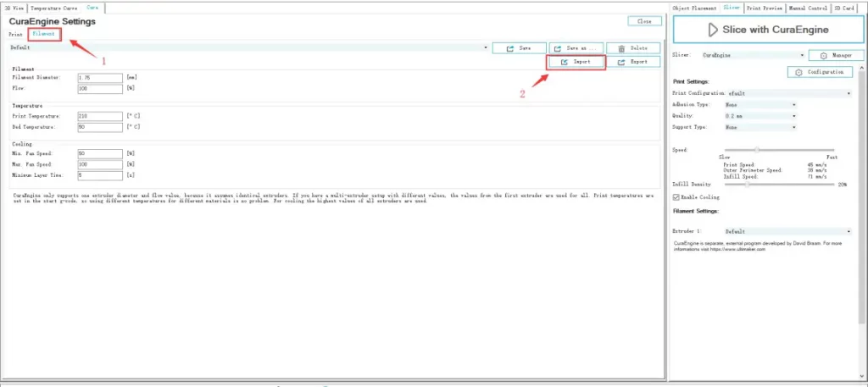Select the Slicer tab
Screen dimensions: 868x387
click(x=732, y=8)
